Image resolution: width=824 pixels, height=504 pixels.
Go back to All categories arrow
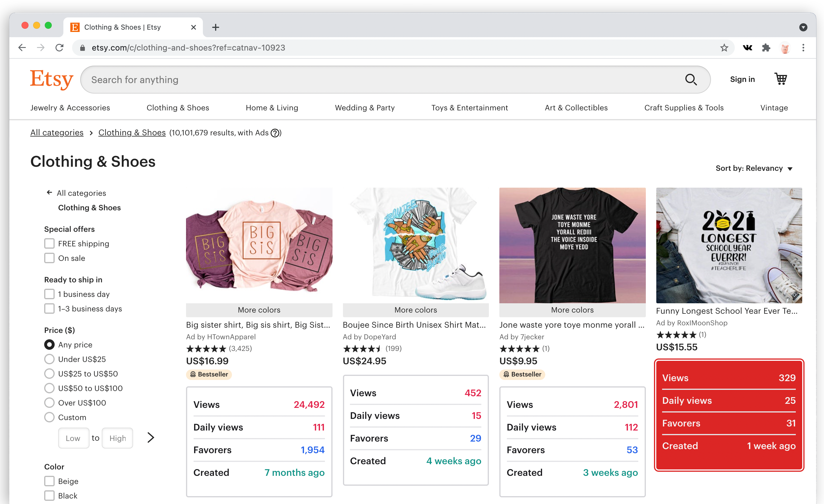point(49,193)
